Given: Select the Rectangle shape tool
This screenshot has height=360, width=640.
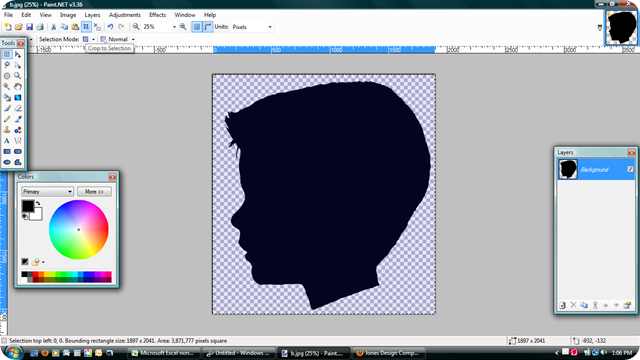Looking at the screenshot, I should (x=7, y=151).
